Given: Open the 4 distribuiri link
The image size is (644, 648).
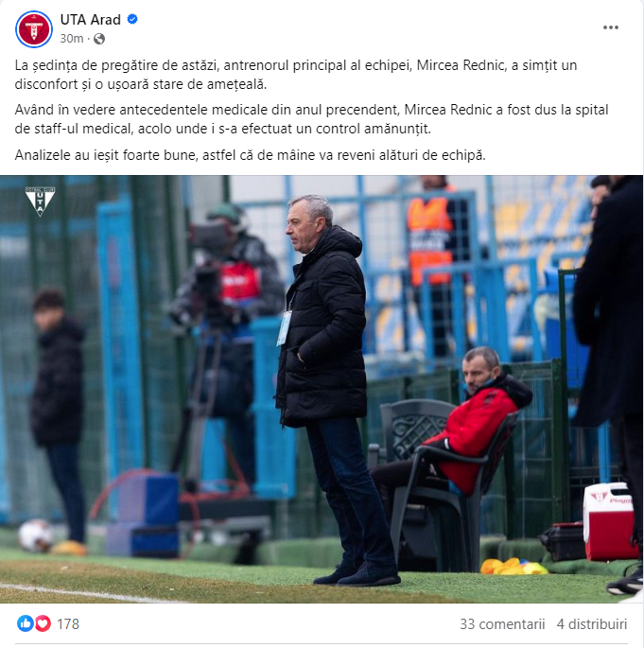Looking at the screenshot, I should [x=592, y=623].
